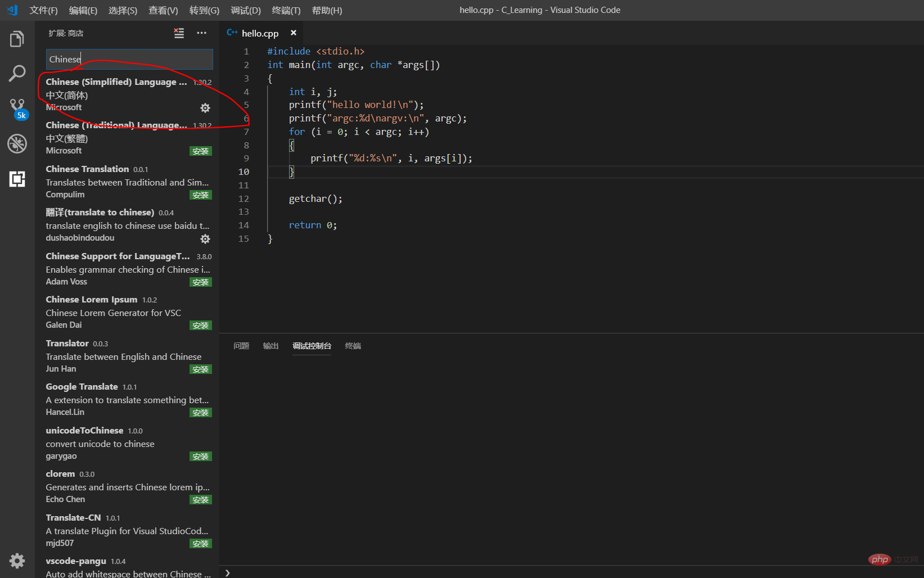Viewport: 924px width, 578px height.
Task: Open the 帮助(H) menu
Action: pyautogui.click(x=327, y=10)
